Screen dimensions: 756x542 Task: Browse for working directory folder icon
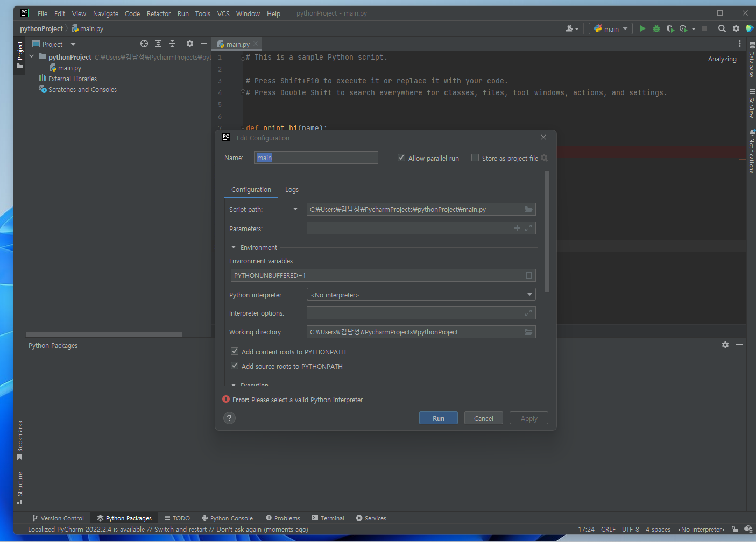(528, 332)
